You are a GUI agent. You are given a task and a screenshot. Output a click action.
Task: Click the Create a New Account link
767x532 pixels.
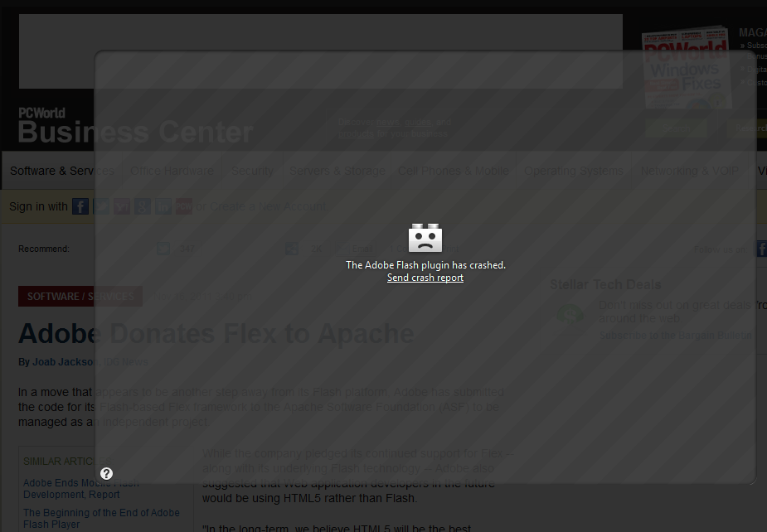click(268, 207)
